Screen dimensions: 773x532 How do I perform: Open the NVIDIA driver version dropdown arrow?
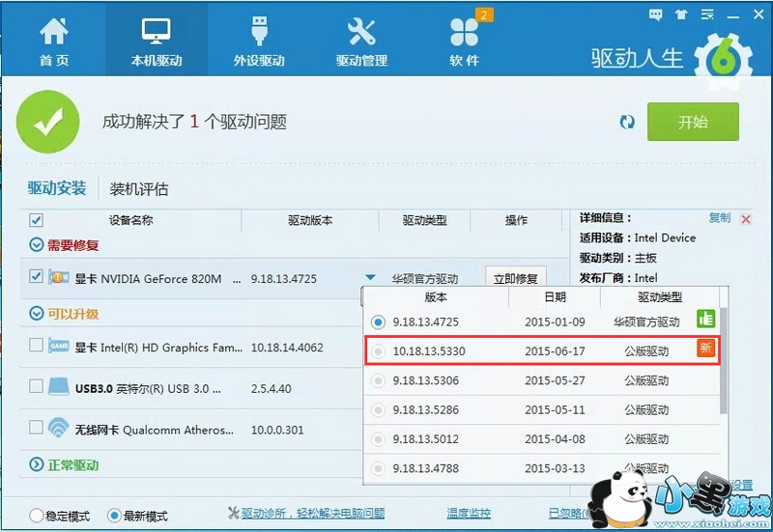tap(371, 278)
